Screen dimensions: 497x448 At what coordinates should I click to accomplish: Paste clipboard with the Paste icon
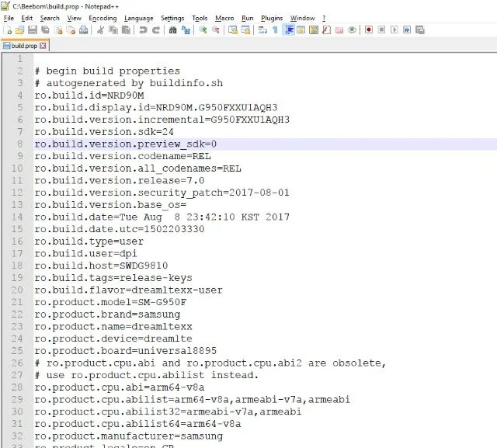[126, 30]
